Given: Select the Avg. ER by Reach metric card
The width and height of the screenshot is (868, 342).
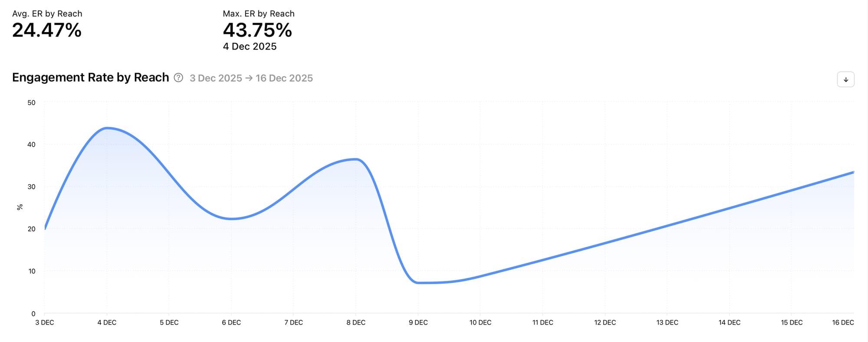Looking at the screenshot, I should [46, 24].
